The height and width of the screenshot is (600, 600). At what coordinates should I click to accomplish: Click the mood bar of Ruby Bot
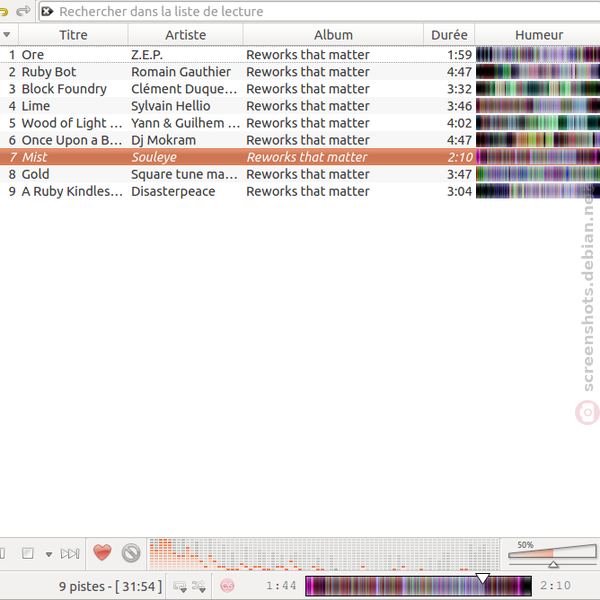(x=538, y=72)
